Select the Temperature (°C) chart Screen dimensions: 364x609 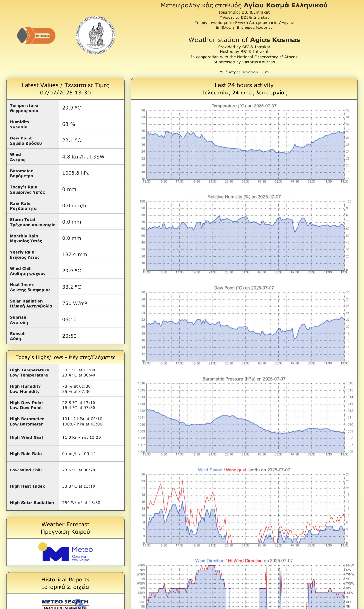(x=245, y=145)
